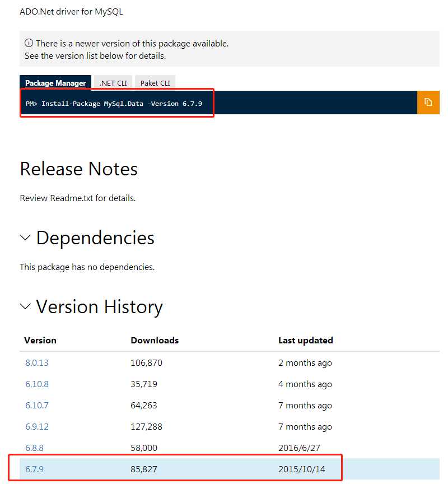The width and height of the screenshot is (448, 484).
Task: Expand the Release Notes details
Action: [78, 169]
